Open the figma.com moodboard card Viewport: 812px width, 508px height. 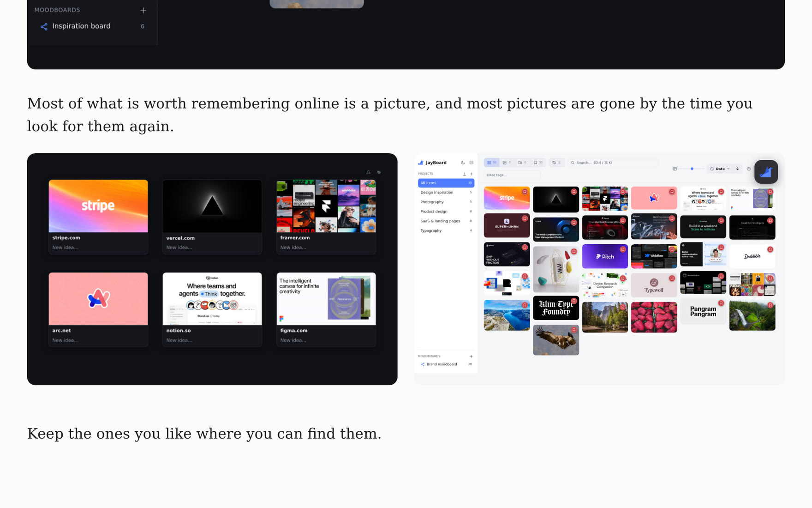coord(326,309)
